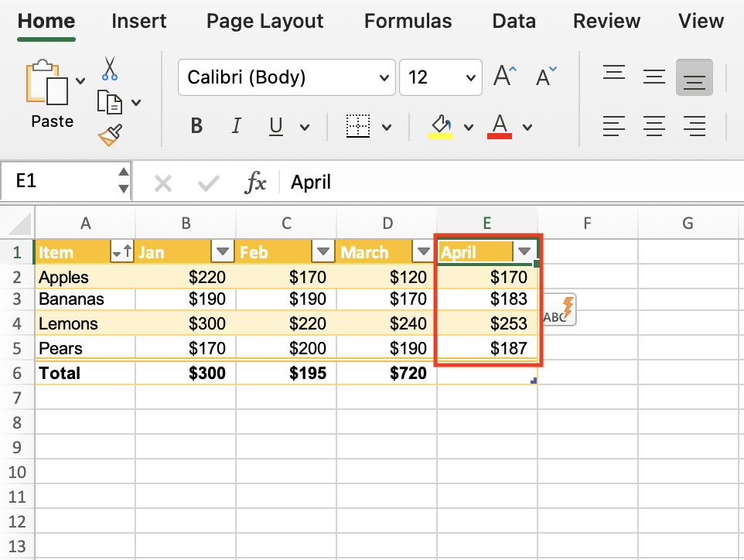Apply yellow fill color bucket
Viewport: 744px width, 560px height.
click(441, 126)
